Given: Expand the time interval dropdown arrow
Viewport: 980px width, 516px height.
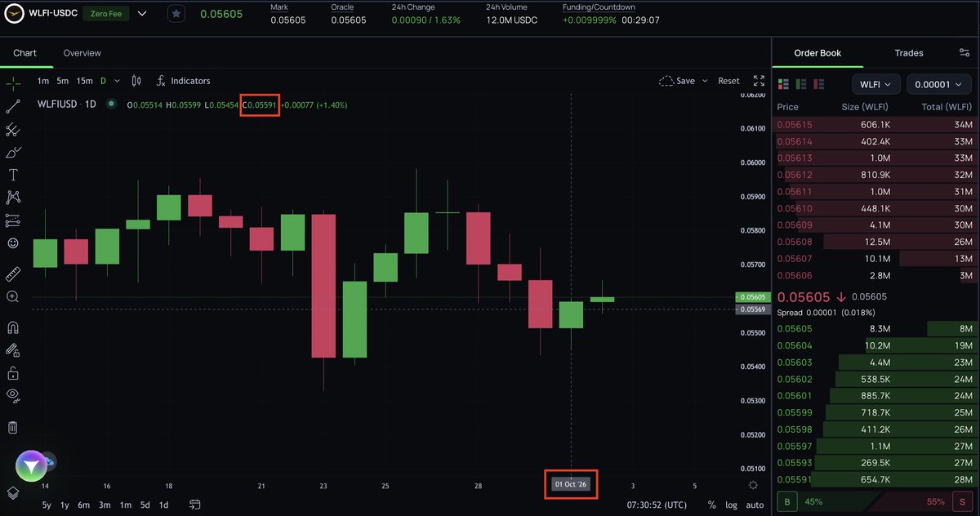Looking at the screenshot, I should click(118, 81).
